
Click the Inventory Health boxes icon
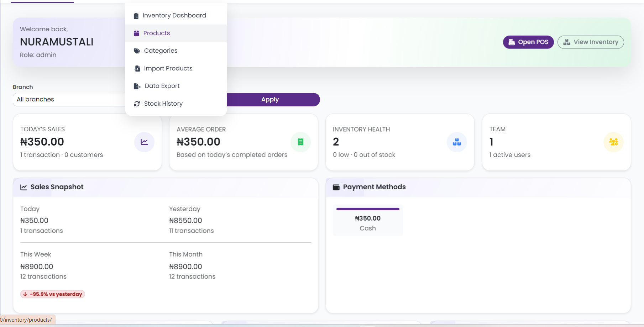457,142
